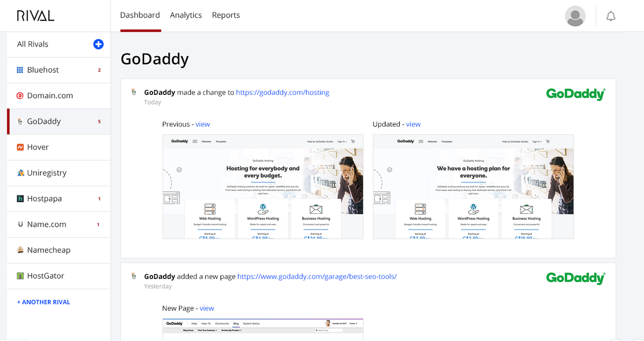Click GoDaddy notification count 5
The height and width of the screenshot is (341, 644).
coord(100,122)
